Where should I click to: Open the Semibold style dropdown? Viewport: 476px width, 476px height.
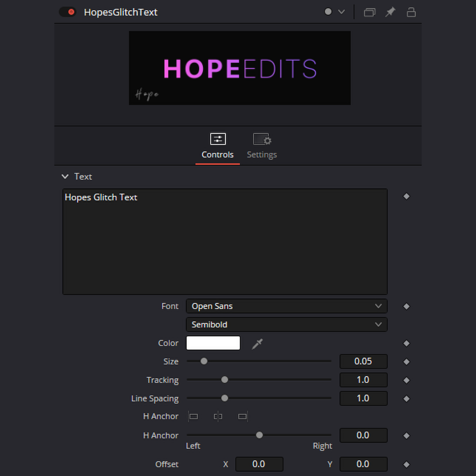click(x=286, y=324)
